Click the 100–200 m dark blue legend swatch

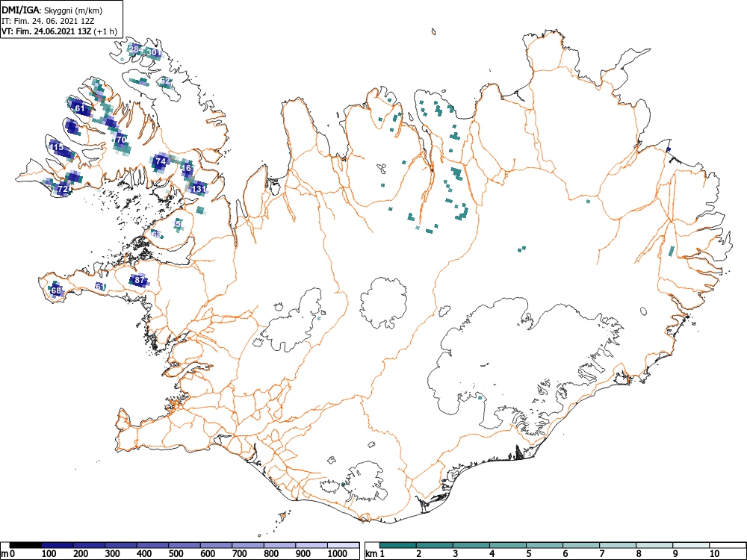point(58,545)
